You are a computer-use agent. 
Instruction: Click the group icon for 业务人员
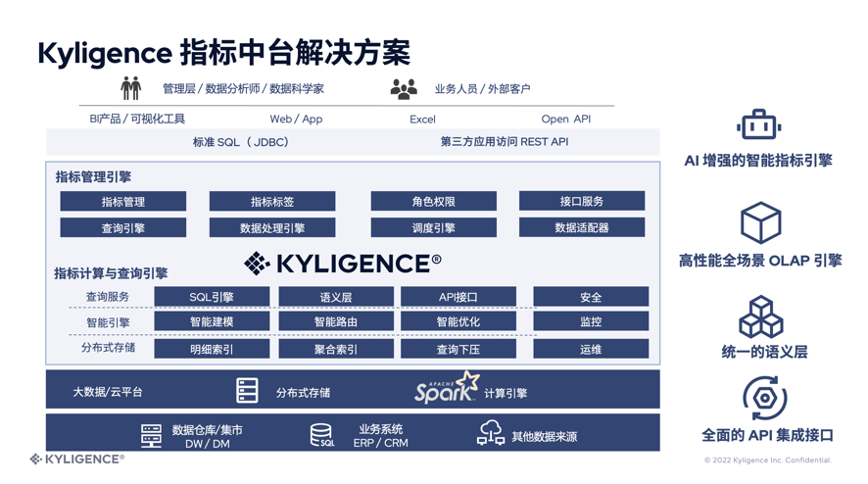click(404, 89)
